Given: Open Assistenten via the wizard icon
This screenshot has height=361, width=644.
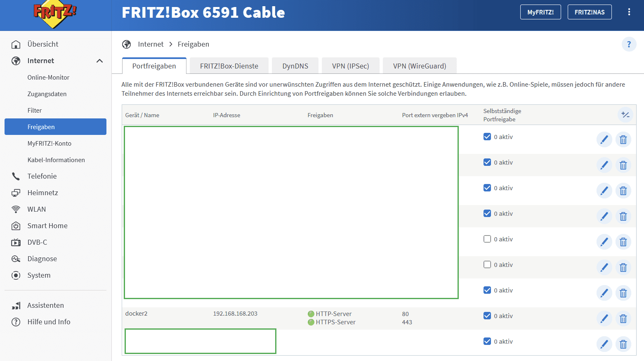Looking at the screenshot, I should (16, 305).
